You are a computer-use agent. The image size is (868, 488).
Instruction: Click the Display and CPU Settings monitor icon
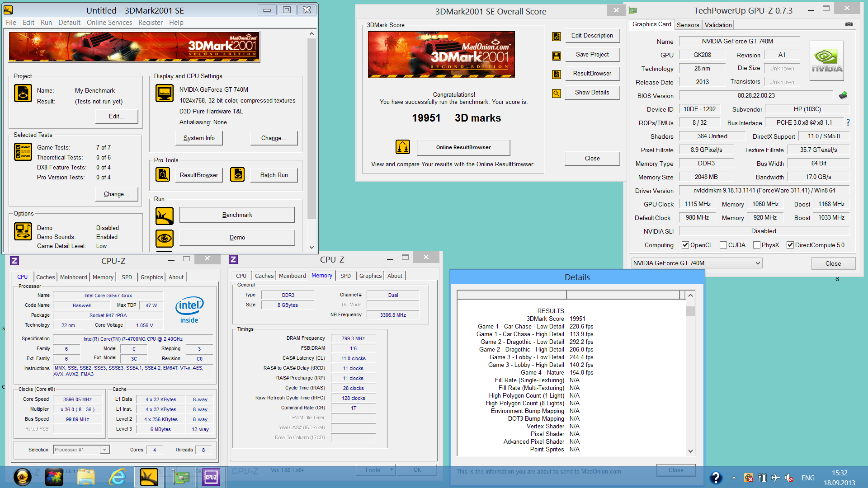(x=165, y=93)
